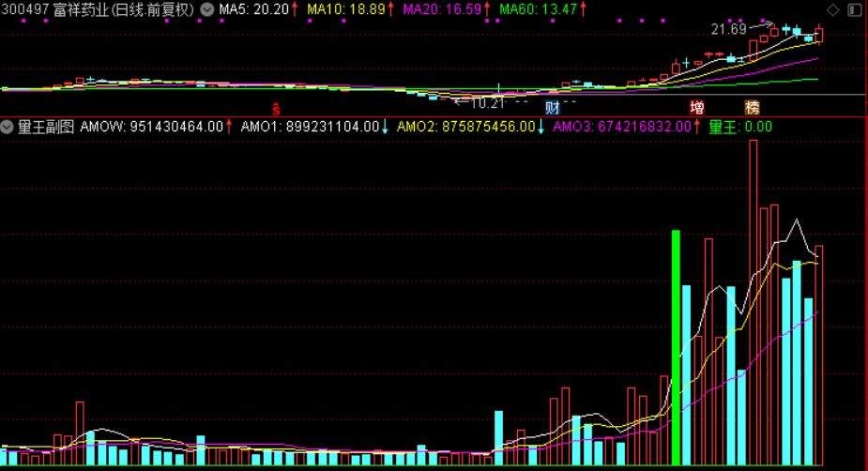Select the 量王副图 indicator name
Viewport: 868px width, 471px height.
(x=45, y=127)
